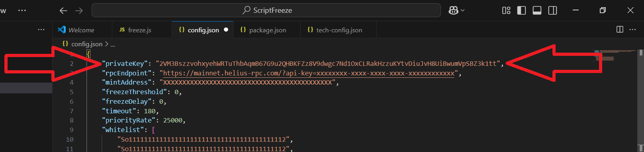The height and width of the screenshot is (152, 644).
Task: Open the title bar ellipsis menu
Action: [x=22, y=10]
